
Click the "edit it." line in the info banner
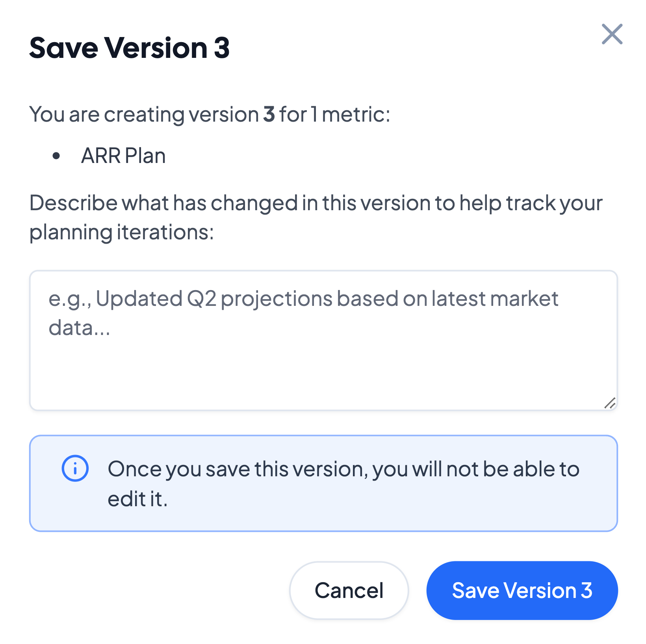137,499
